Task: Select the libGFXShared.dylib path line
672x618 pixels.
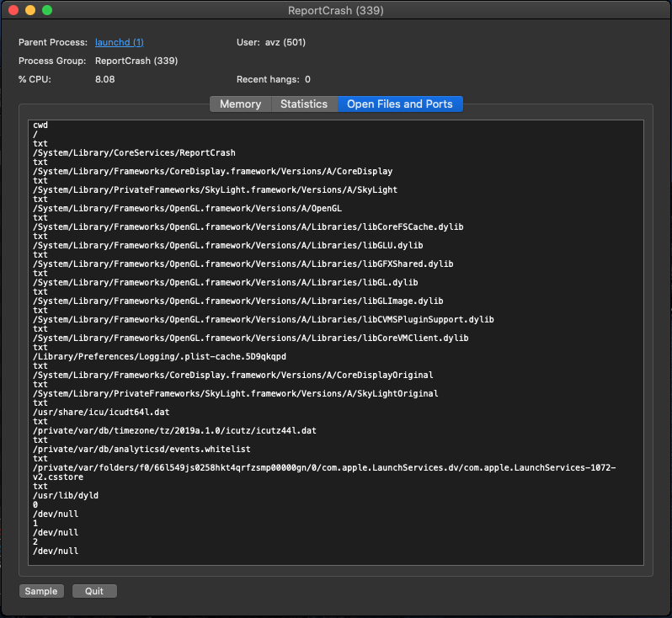Action: pyautogui.click(x=243, y=264)
